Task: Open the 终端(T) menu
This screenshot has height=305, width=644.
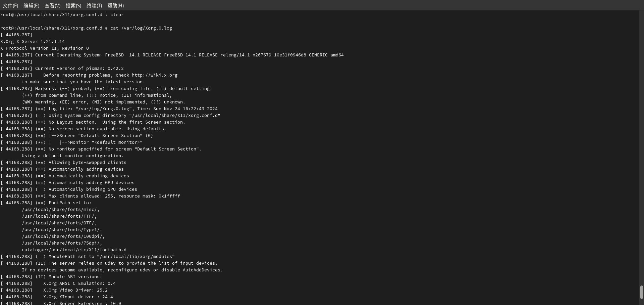Action: point(94,6)
